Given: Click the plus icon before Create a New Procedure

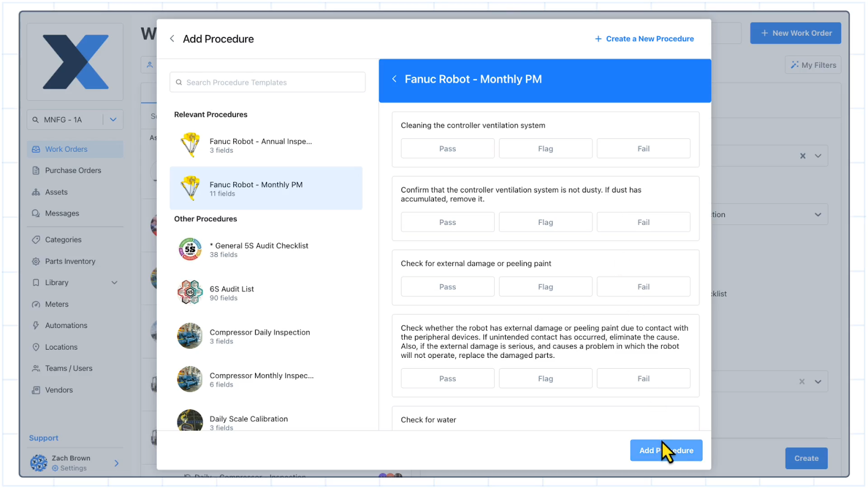Looking at the screenshot, I should coord(598,39).
